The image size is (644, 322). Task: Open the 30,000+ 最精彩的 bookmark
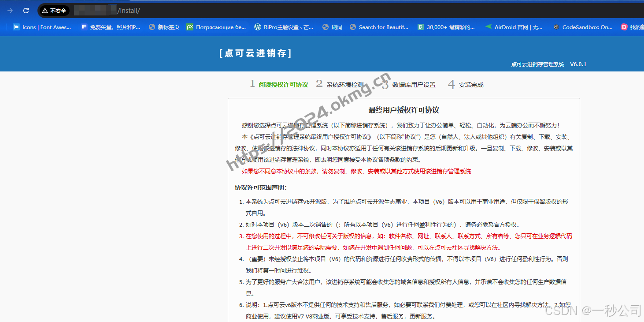click(x=446, y=27)
